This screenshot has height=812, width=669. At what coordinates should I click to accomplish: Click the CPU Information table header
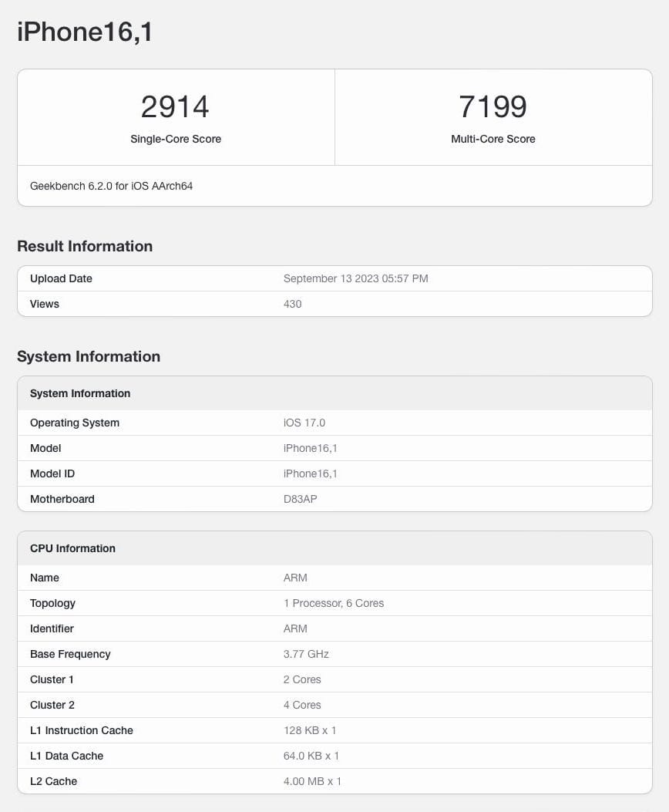[x=334, y=548]
